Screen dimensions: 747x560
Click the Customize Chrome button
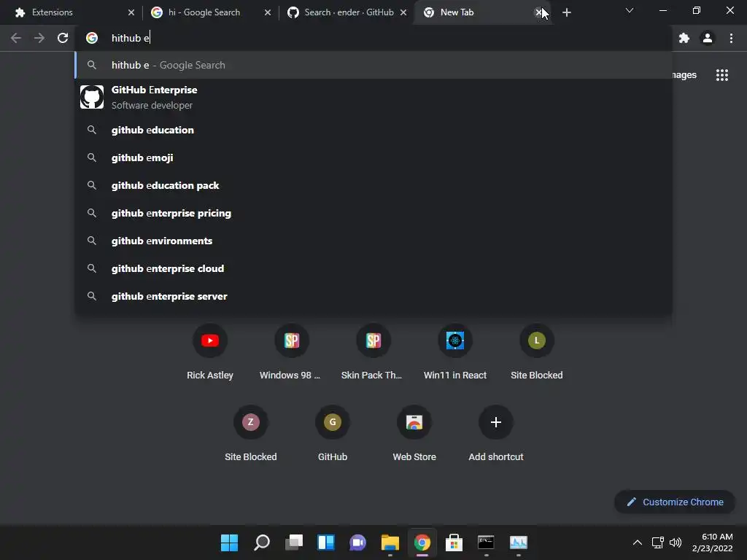coord(675,502)
